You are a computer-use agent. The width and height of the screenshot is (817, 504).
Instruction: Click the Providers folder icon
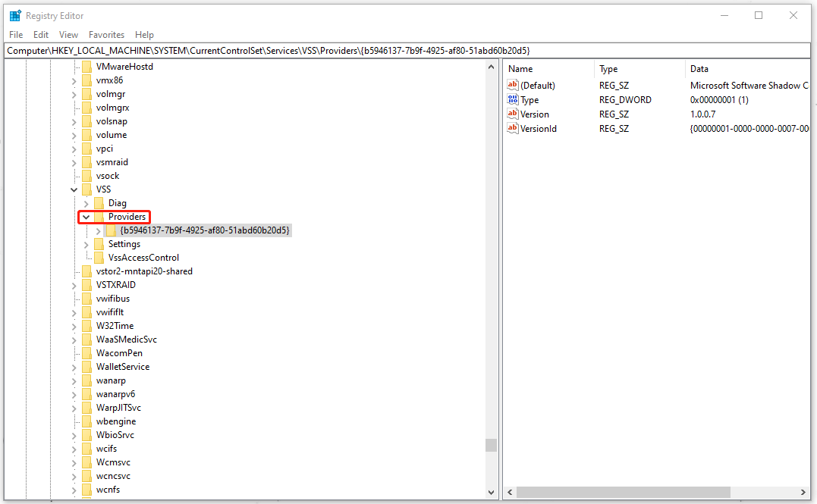pos(99,217)
